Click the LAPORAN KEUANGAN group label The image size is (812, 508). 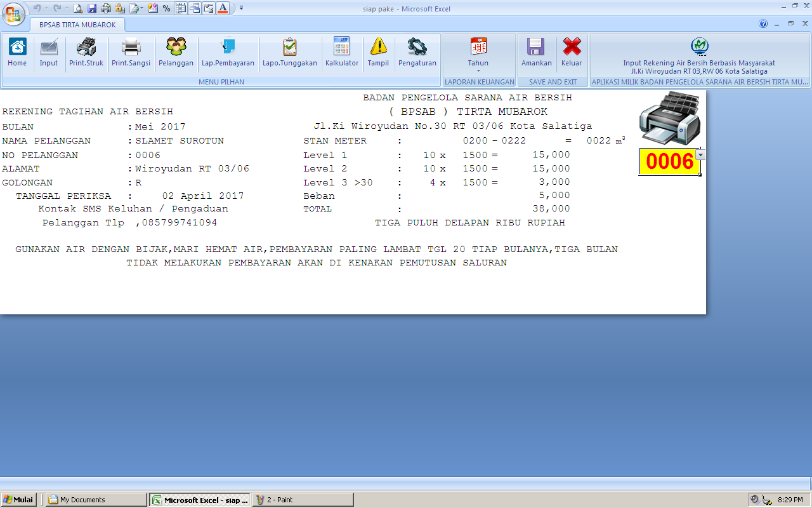[480, 82]
